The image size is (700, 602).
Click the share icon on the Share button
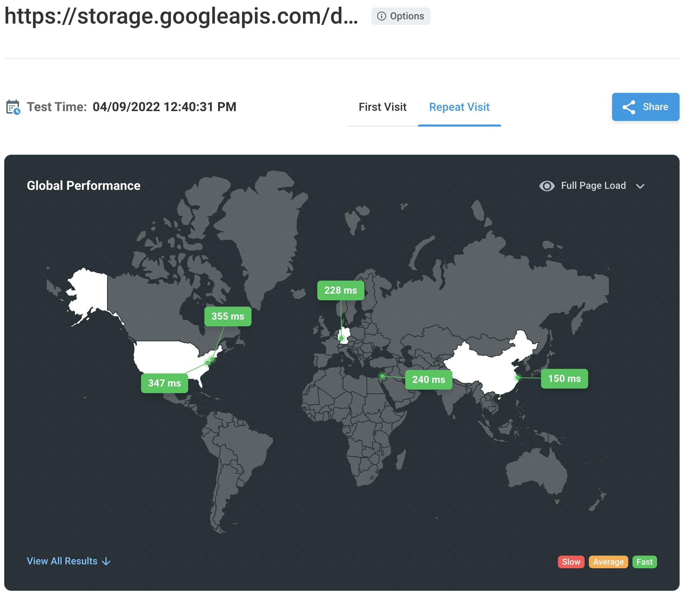pos(629,107)
